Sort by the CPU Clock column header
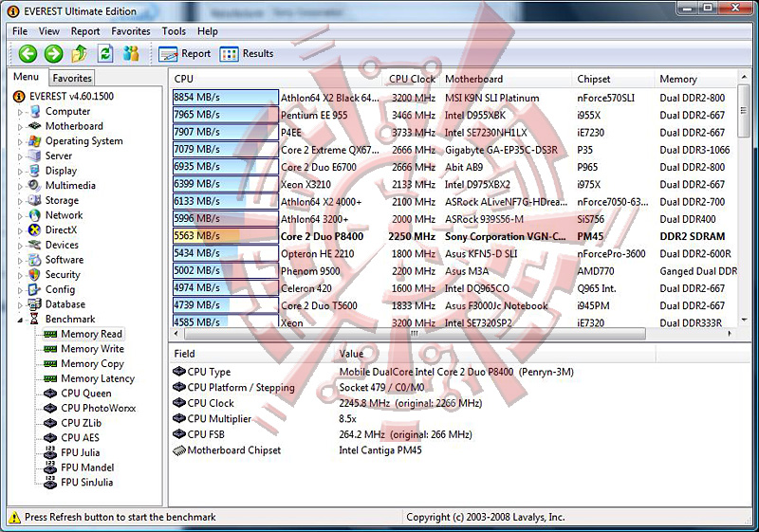Image resolution: width=759 pixels, height=532 pixels. point(412,79)
